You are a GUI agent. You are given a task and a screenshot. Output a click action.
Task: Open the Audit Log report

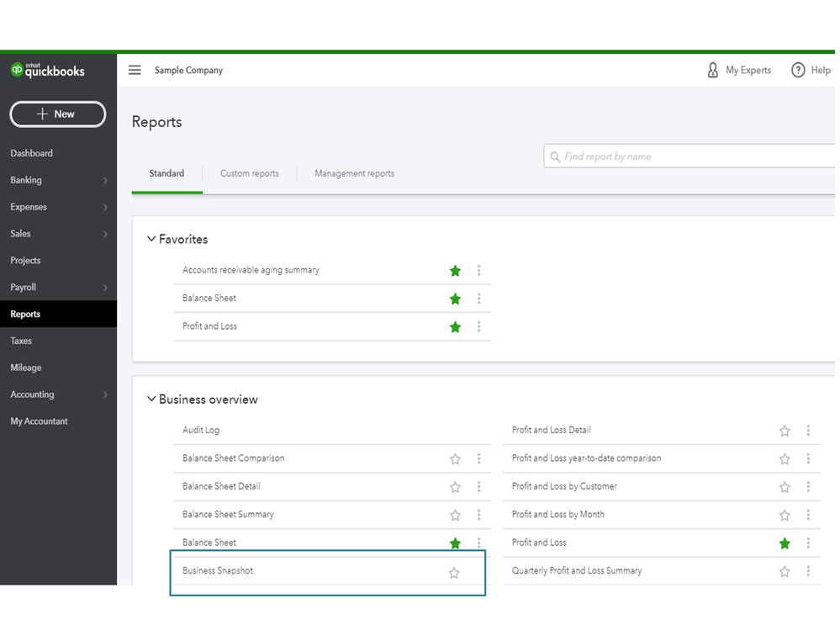tap(201, 431)
